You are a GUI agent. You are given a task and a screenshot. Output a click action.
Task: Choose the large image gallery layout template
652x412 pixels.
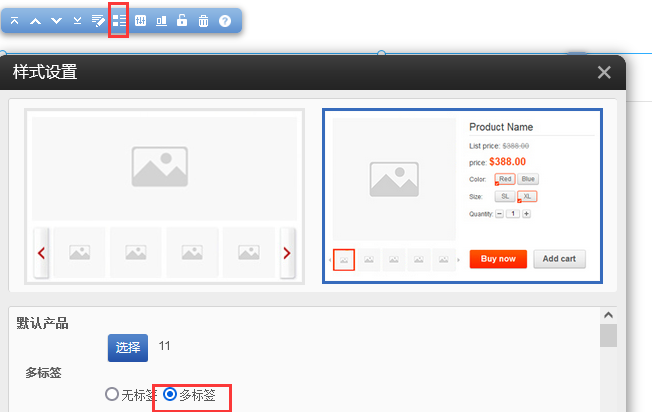pos(164,195)
